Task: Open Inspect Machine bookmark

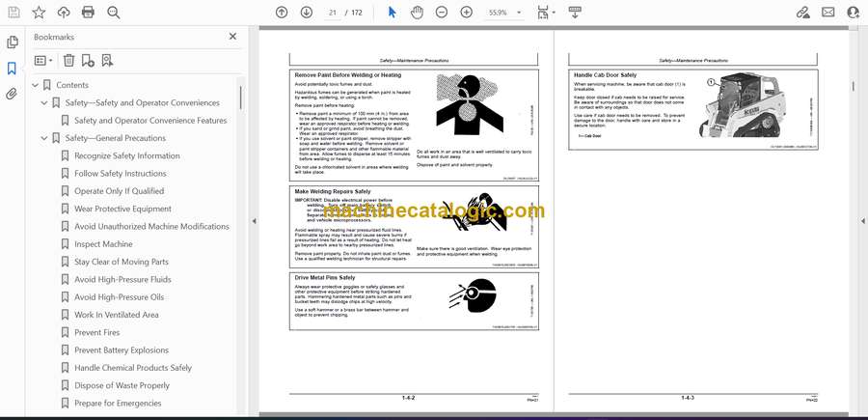Action: [x=103, y=244]
